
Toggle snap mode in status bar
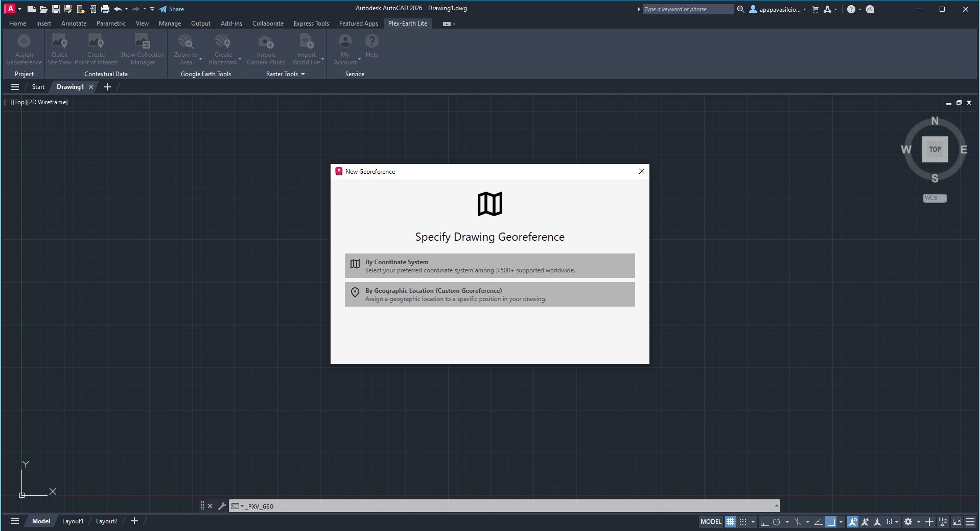tap(743, 522)
